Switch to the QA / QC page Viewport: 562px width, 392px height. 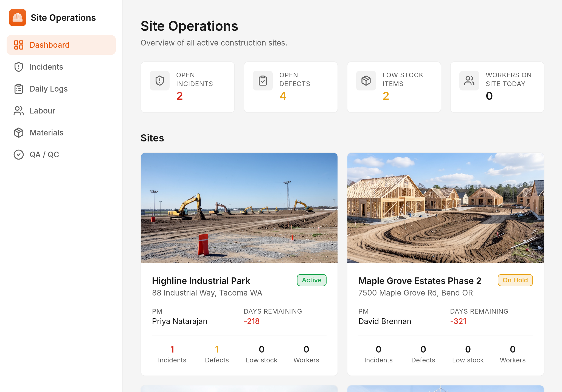click(61, 155)
